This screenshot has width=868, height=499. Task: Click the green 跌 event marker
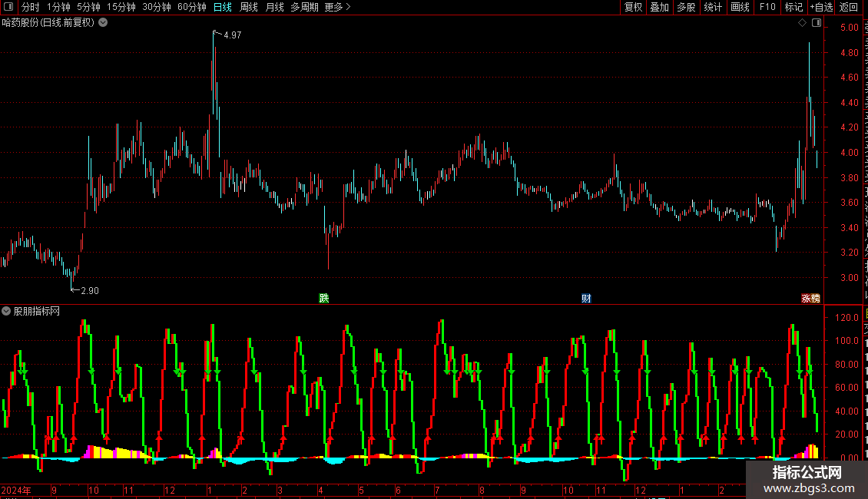pyautogui.click(x=324, y=298)
